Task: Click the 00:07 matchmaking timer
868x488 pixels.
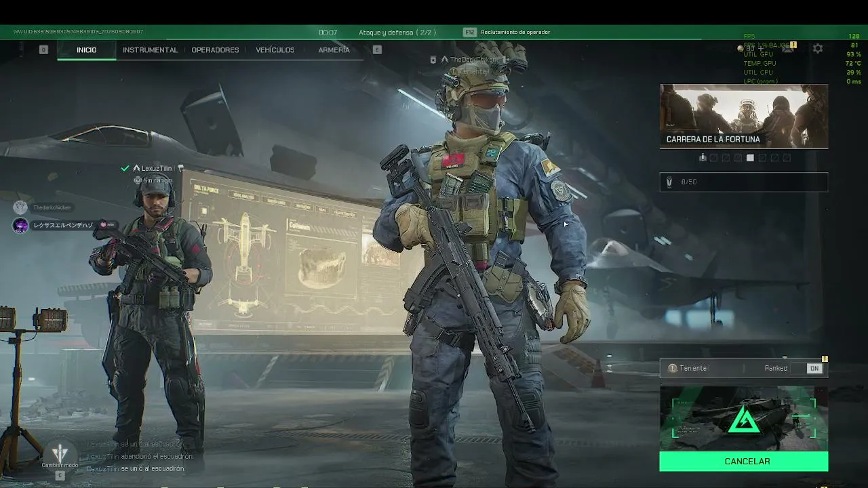Action: pos(328,32)
